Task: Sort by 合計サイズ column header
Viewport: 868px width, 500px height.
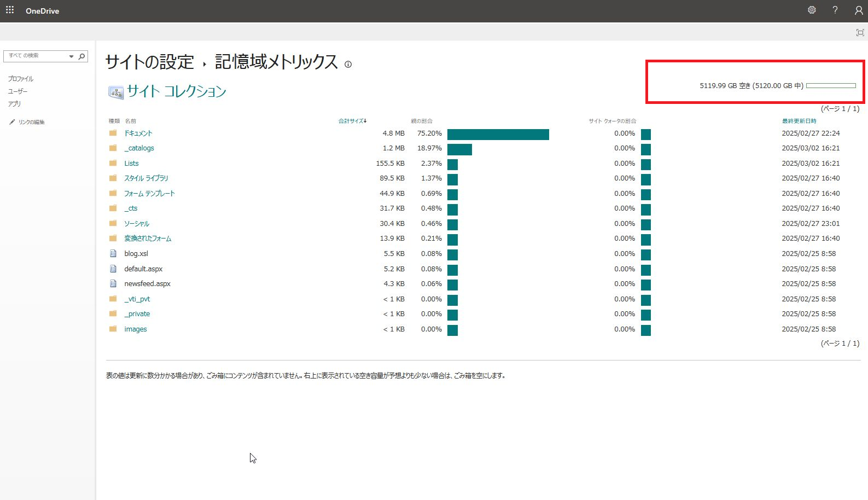Action: 352,121
